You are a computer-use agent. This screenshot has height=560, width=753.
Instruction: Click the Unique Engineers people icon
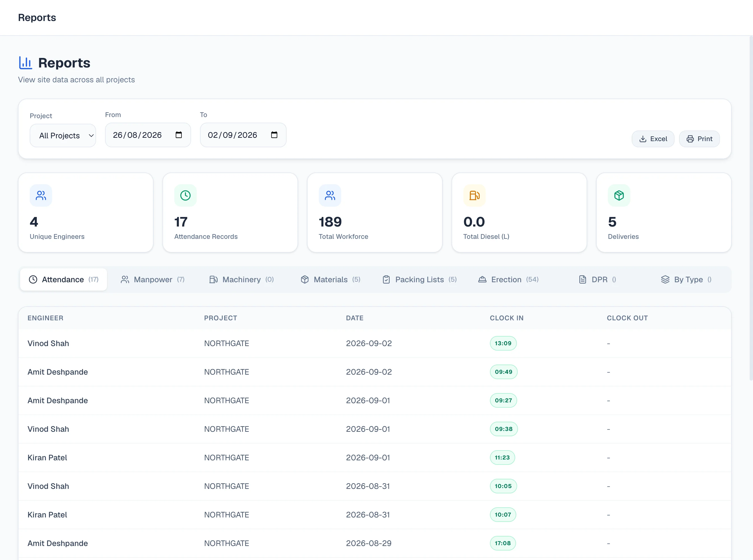tap(41, 196)
